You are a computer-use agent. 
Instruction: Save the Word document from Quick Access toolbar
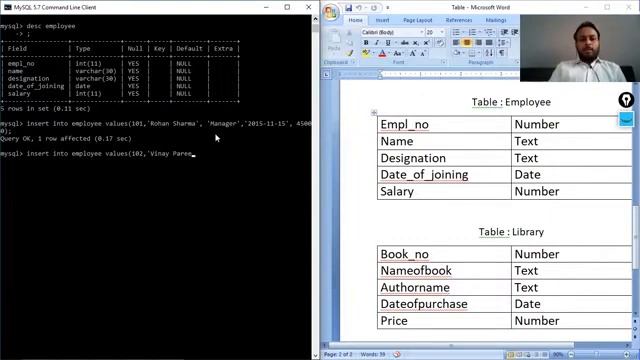(x=348, y=7)
